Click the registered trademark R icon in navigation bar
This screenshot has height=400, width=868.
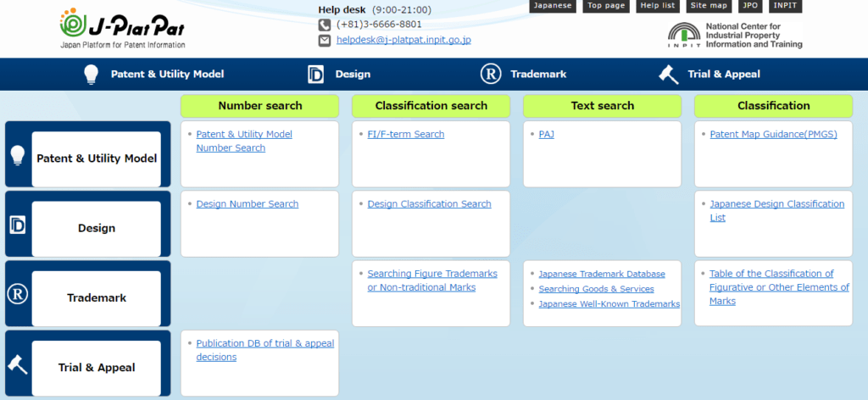491,74
